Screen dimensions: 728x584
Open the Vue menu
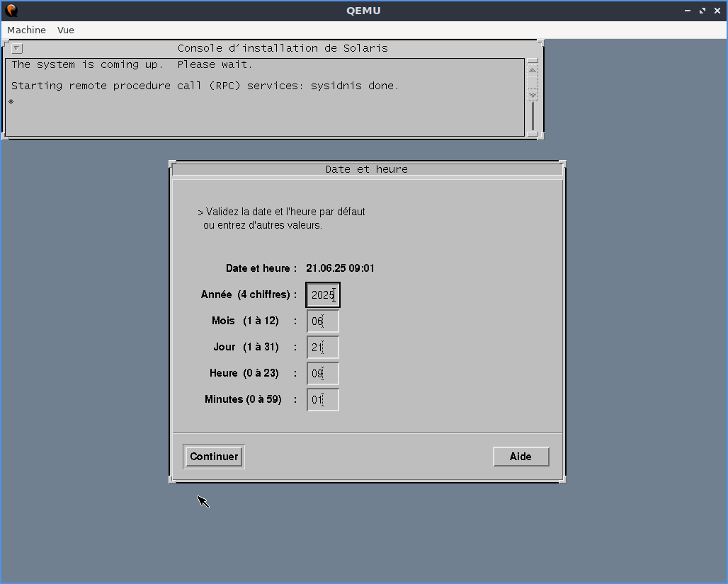click(65, 30)
